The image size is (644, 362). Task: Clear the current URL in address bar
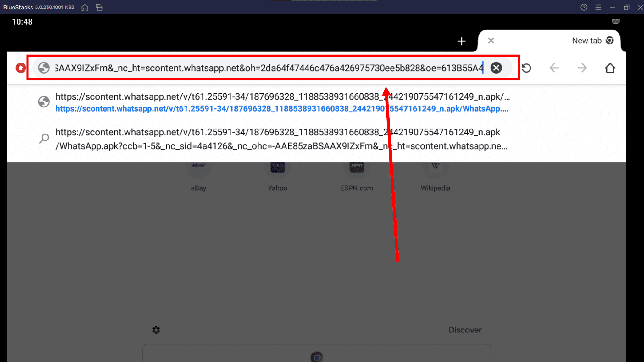(x=496, y=68)
